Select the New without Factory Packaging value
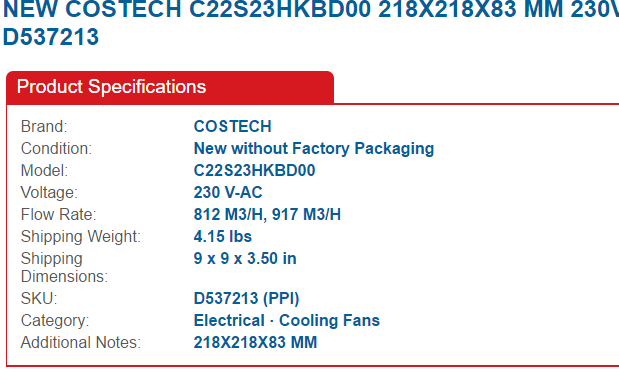 click(x=314, y=149)
